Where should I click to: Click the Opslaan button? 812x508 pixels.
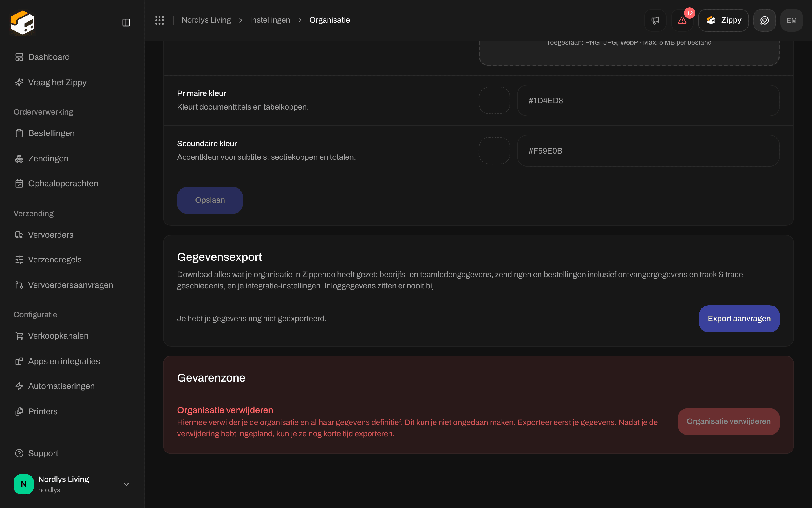(210, 200)
